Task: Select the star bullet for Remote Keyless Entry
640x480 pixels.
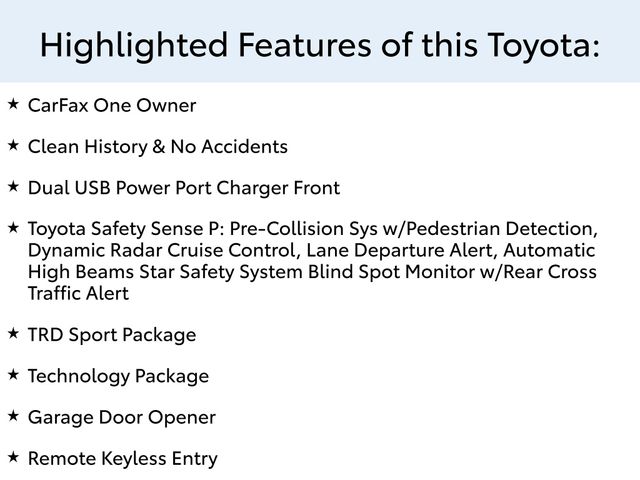Action: (x=13, y=456)
